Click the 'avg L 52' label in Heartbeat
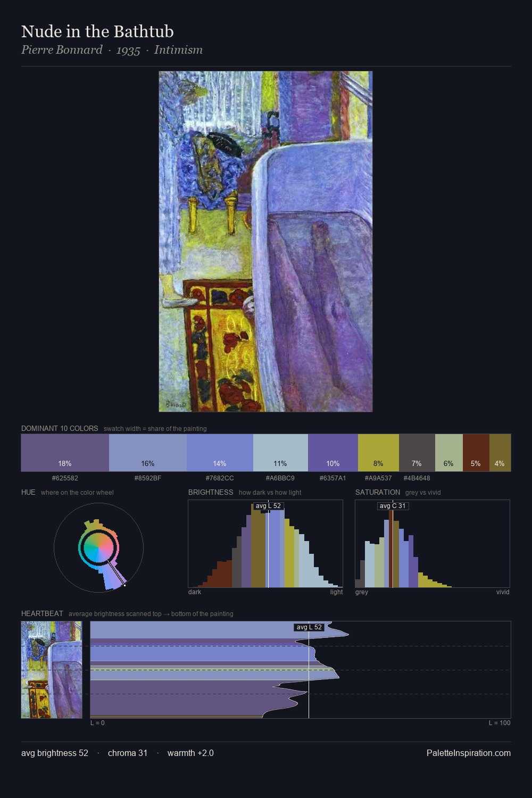 309,627
